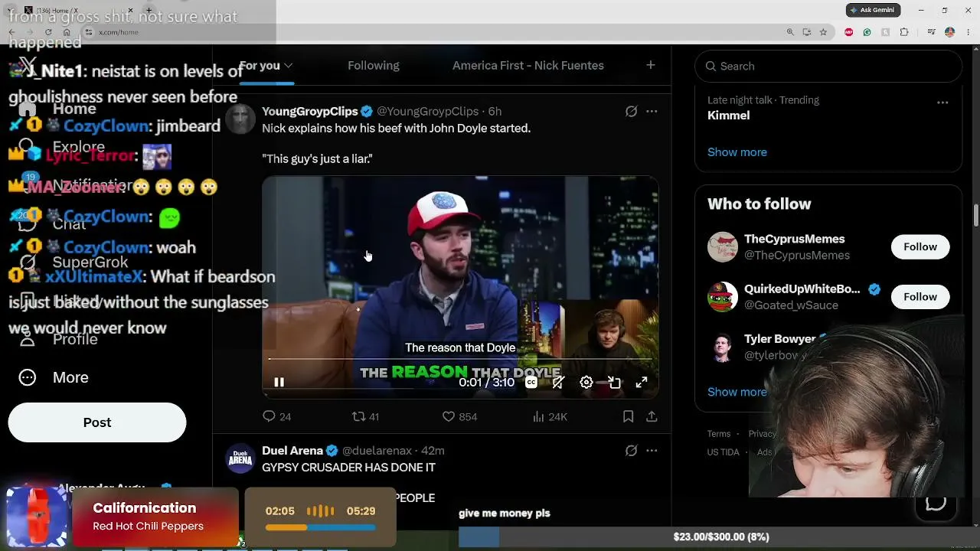Open the More menu in sidebar

54,377
